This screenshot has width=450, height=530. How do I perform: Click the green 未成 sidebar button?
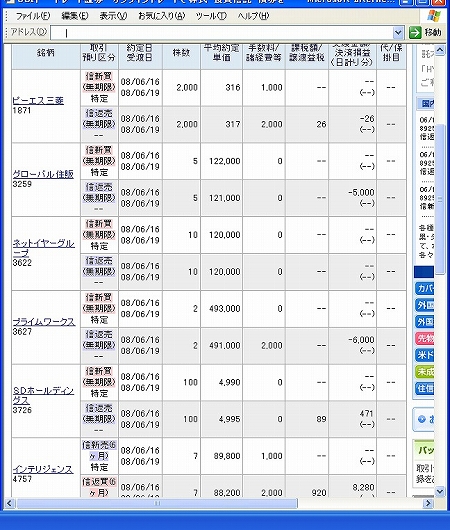[x=425, y=372]
